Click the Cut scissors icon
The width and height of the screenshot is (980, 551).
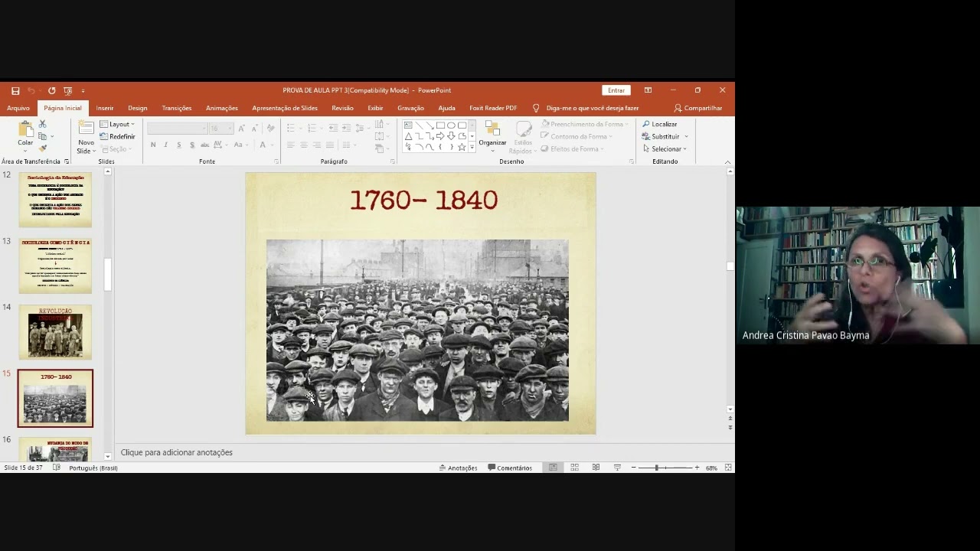(x=43, y=124)
